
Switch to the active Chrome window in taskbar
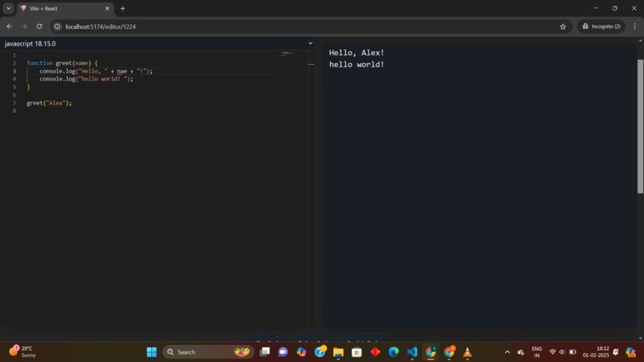click(x=431, y=352)
